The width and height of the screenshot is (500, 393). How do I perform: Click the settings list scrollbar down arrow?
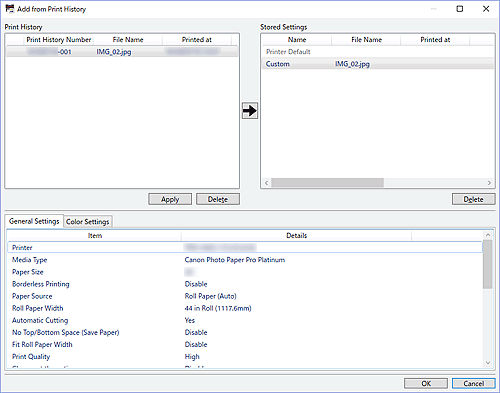pyautogui.click(x=487, y=363)
